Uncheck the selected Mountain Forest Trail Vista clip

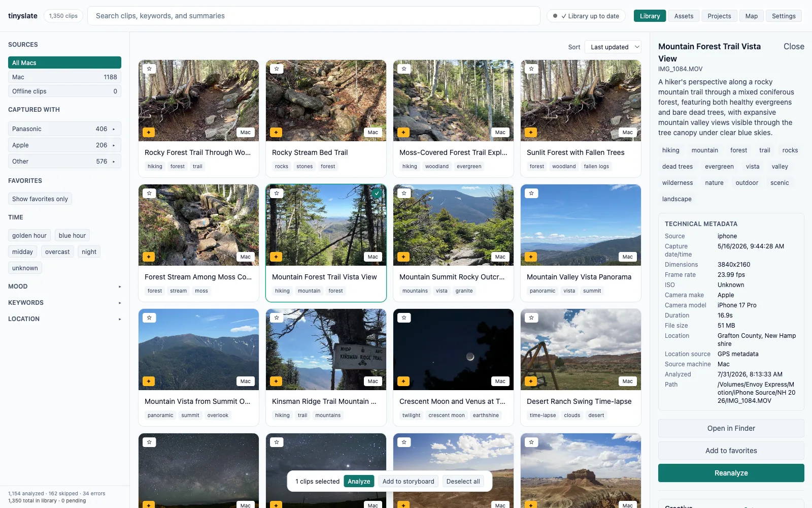click(x=377, y=193)
